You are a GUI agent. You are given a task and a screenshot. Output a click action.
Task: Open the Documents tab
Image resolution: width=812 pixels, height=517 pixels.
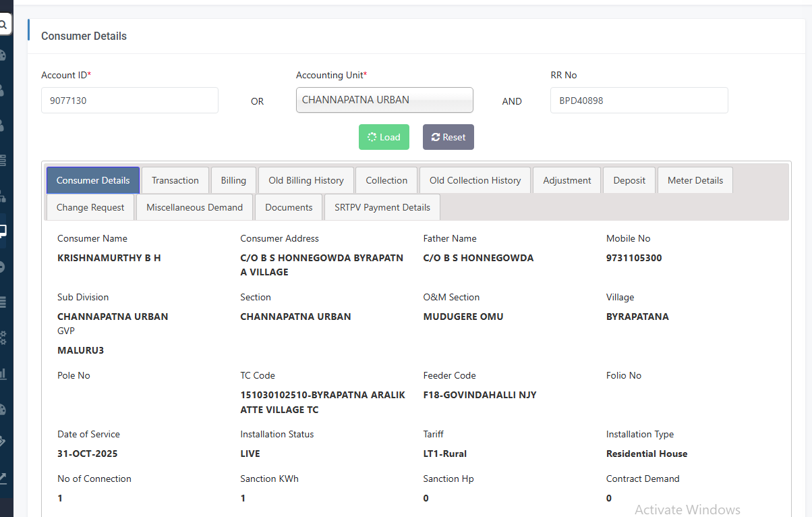289,207
